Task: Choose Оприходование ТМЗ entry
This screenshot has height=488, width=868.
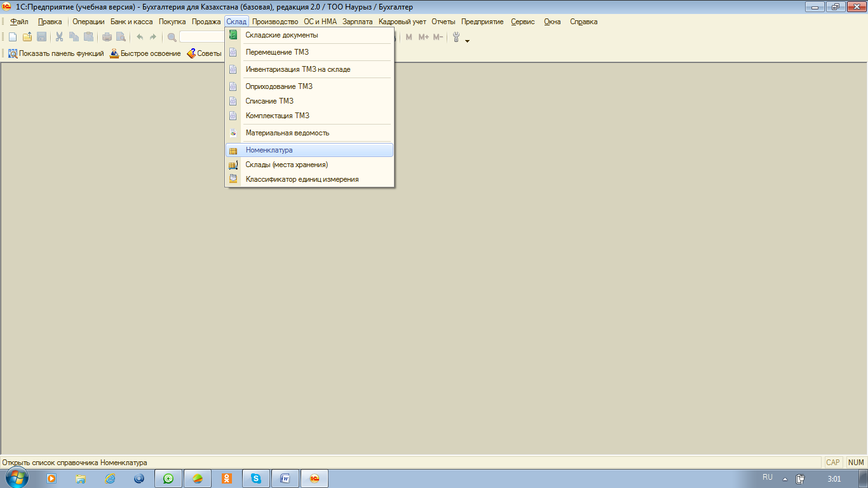Action: (x=309, y=86)
